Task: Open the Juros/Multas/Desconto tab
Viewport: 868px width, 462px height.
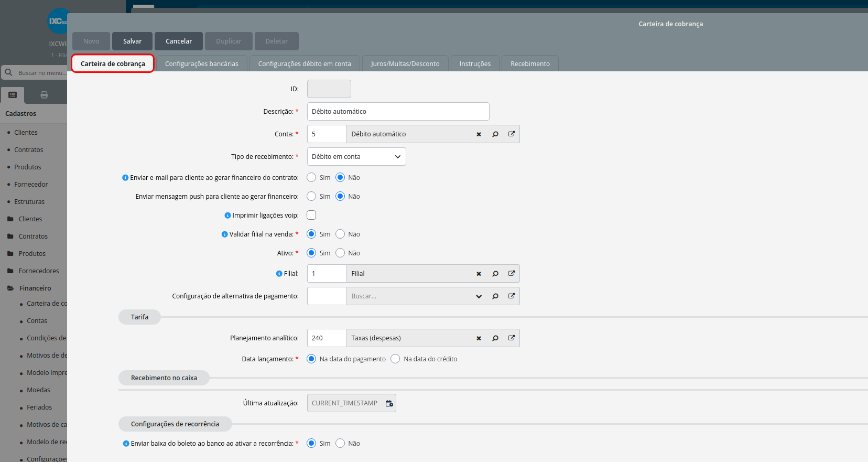Action: tap(405, 63)
